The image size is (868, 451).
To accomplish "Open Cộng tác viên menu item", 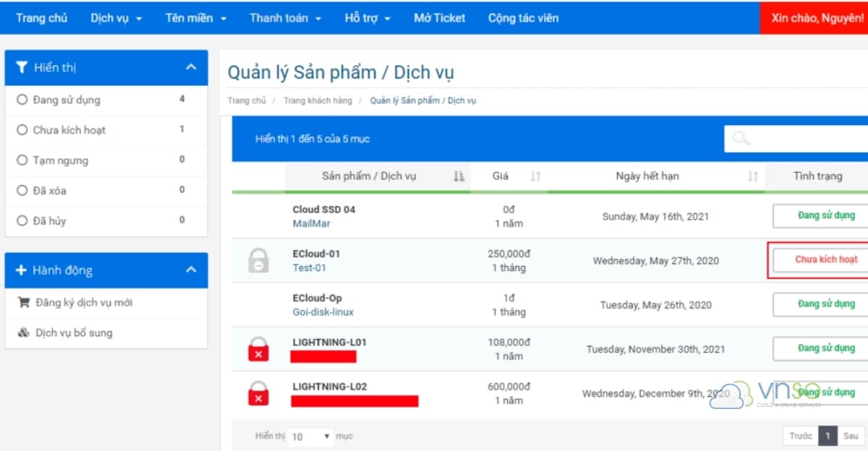I will 524,18.
